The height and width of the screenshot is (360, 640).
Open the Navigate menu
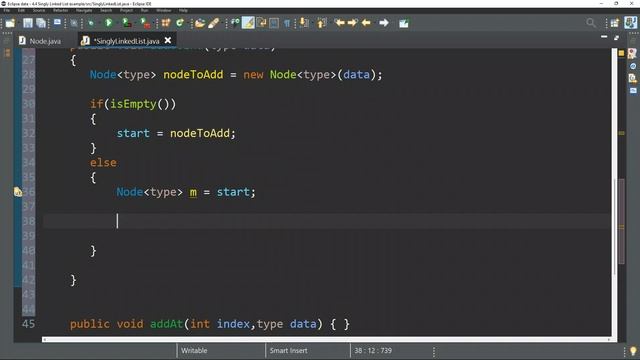coord(84,10)
